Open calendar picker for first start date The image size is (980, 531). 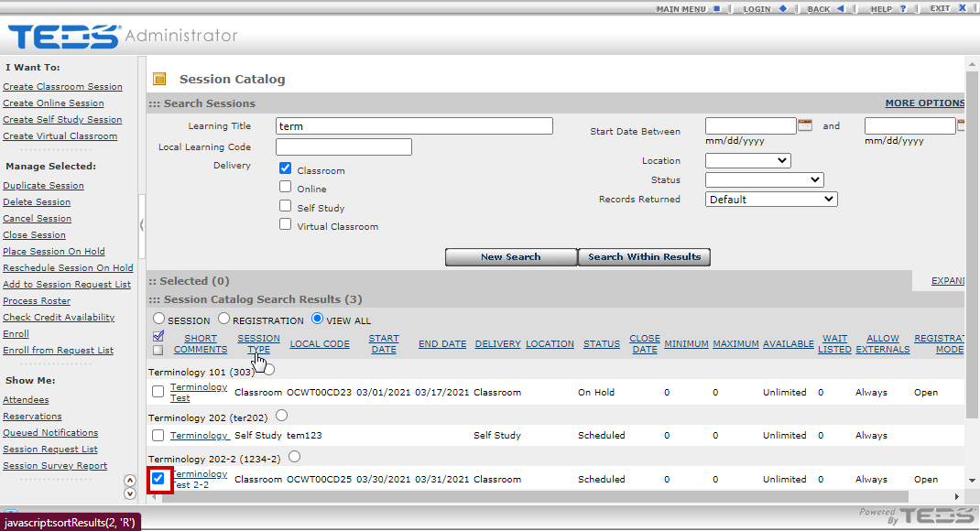(805, 125)
